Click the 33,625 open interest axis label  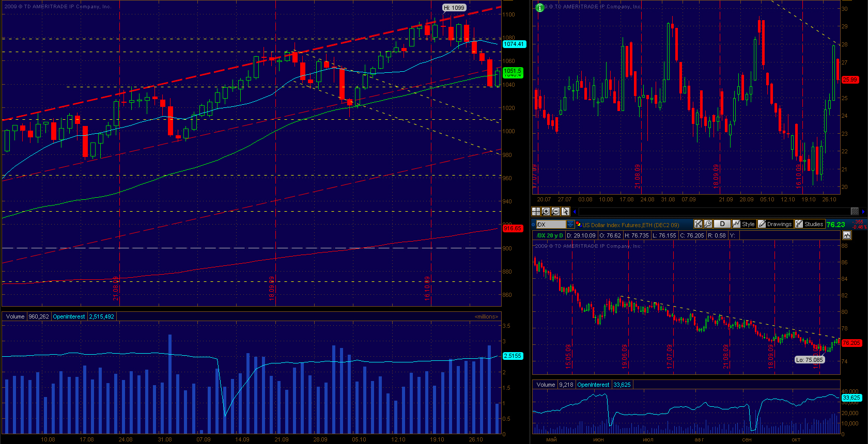[x=851, y=398]
